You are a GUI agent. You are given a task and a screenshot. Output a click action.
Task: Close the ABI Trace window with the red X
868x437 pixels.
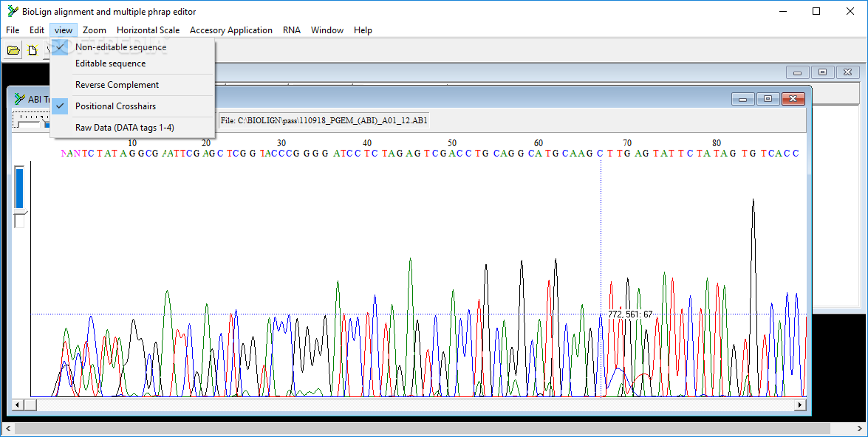point(793,99)
